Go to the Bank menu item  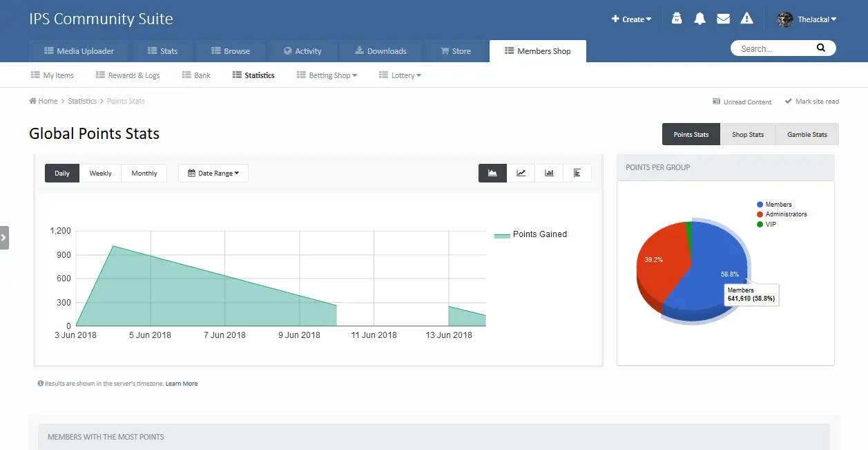click(196, 75)
